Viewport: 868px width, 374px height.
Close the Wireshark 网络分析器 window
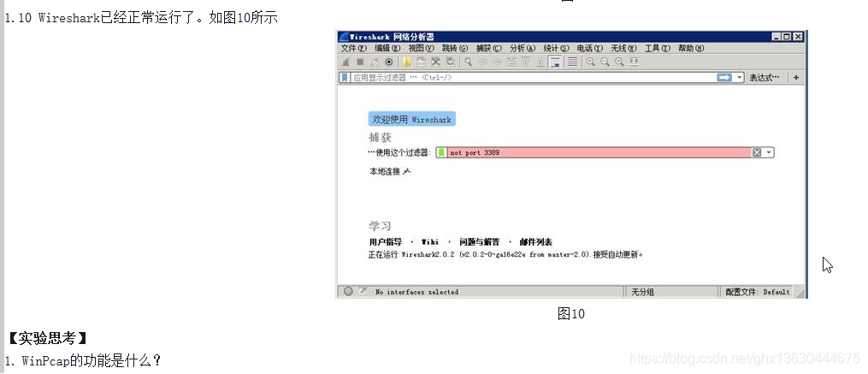798,37
